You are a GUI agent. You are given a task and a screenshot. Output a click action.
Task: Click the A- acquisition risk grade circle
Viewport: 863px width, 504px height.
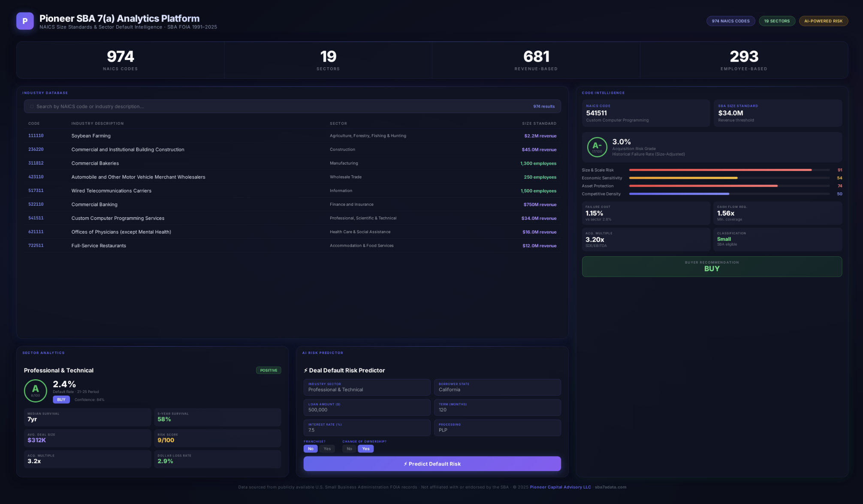tap(597, 147)
